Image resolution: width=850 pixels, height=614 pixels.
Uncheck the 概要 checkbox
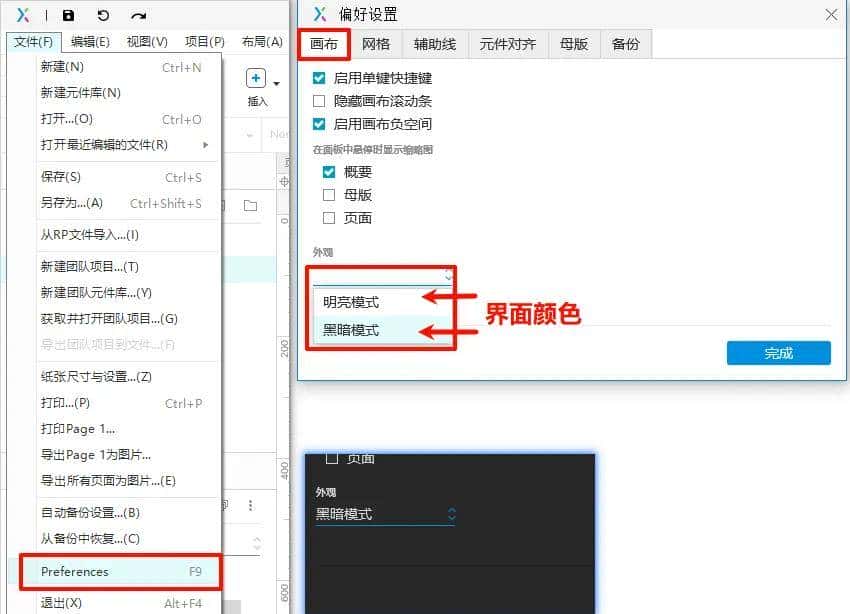(x=329, y=171)
